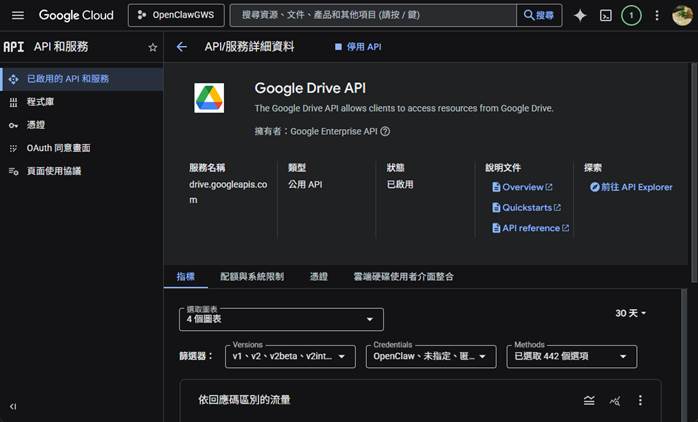This screenshot has width=698, height=422.
Task: Click the help icon beside Google Enterprise API
Action: [385, 131]
